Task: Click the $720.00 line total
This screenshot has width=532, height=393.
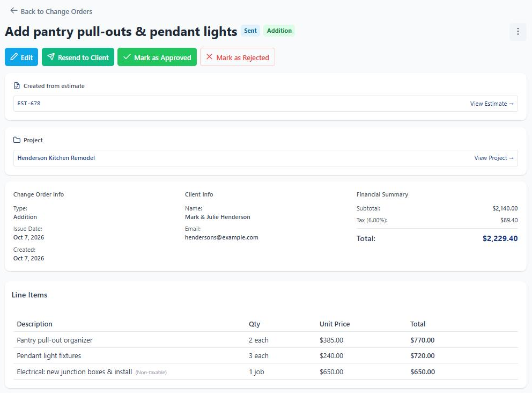Action: (423, 355)
